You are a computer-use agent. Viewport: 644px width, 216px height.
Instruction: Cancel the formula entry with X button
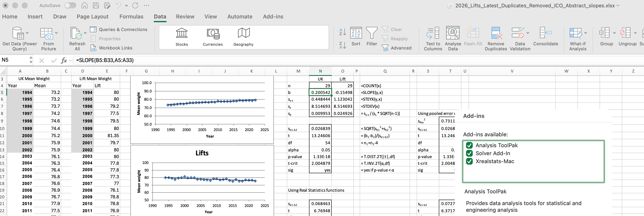tap(41, 60)
